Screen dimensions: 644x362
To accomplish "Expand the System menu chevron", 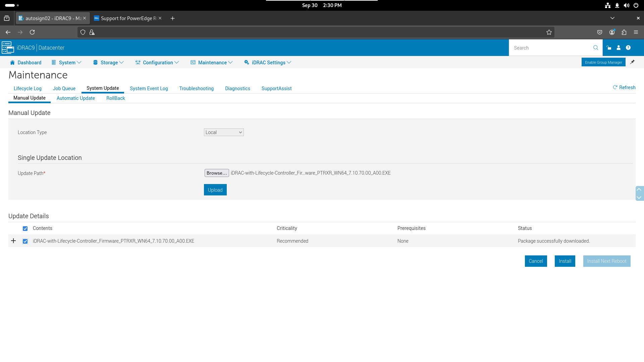I will [x=79, y=62].
